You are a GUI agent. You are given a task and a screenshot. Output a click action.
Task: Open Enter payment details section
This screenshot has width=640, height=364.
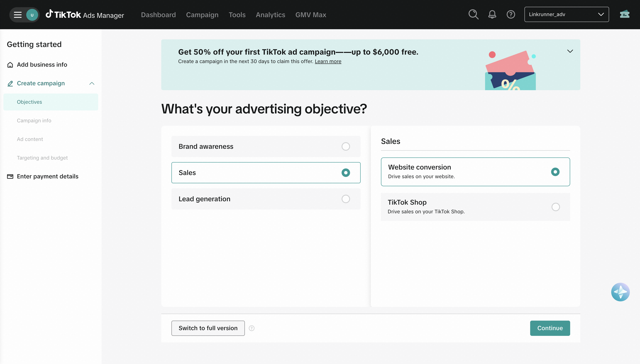(47, 176)
